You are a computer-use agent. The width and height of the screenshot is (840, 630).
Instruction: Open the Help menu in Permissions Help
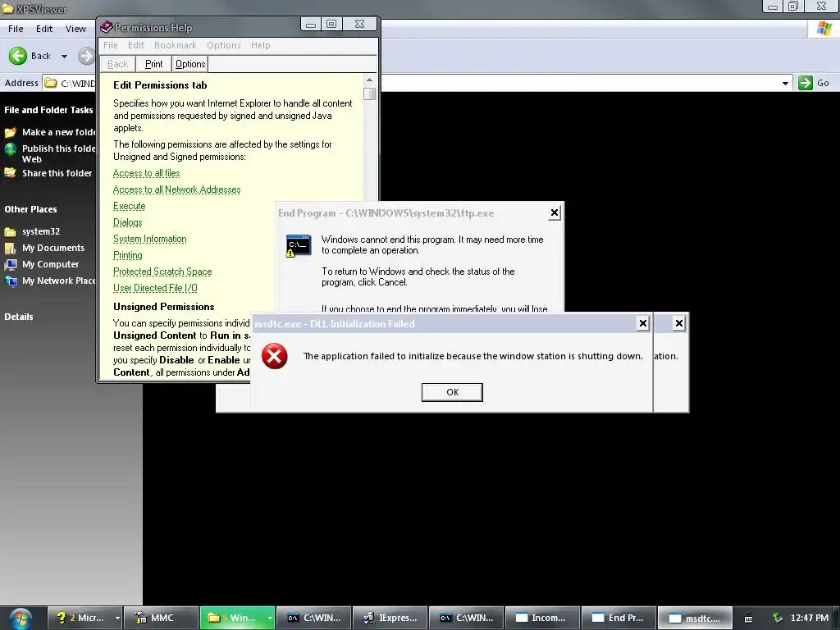tap(260, 46)
